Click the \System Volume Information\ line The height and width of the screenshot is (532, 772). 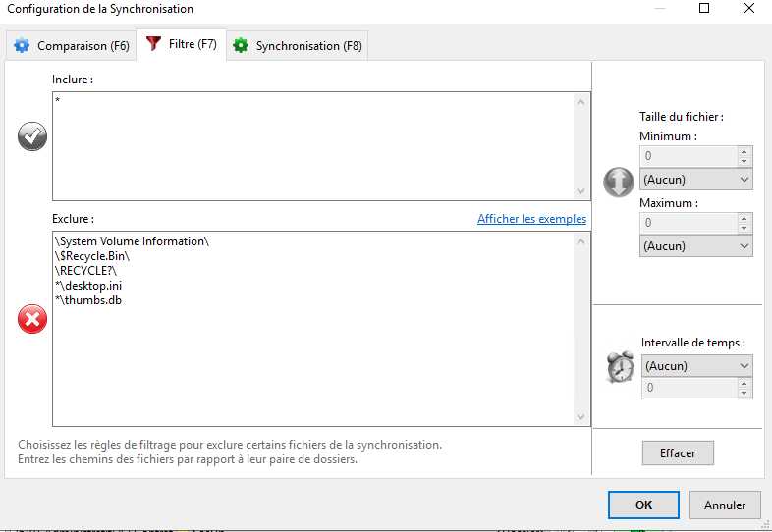(x=132, y=241)
